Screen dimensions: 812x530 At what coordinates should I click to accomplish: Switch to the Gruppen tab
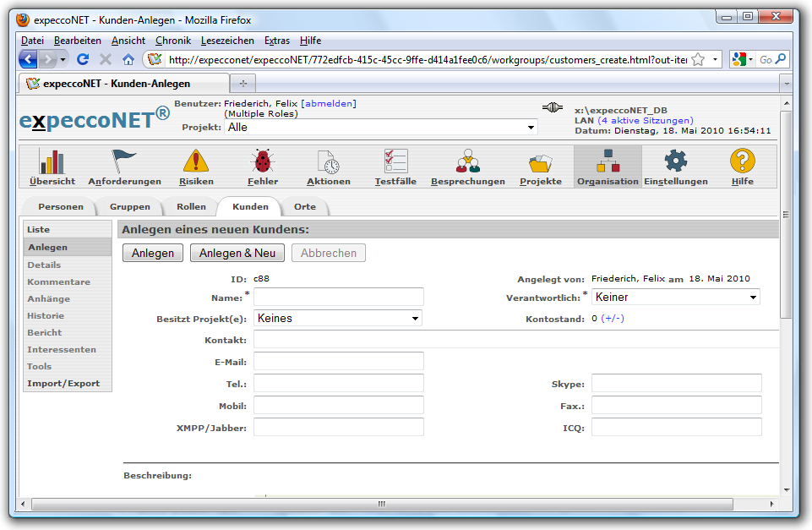pyautogui.click(x=129, y=206)
